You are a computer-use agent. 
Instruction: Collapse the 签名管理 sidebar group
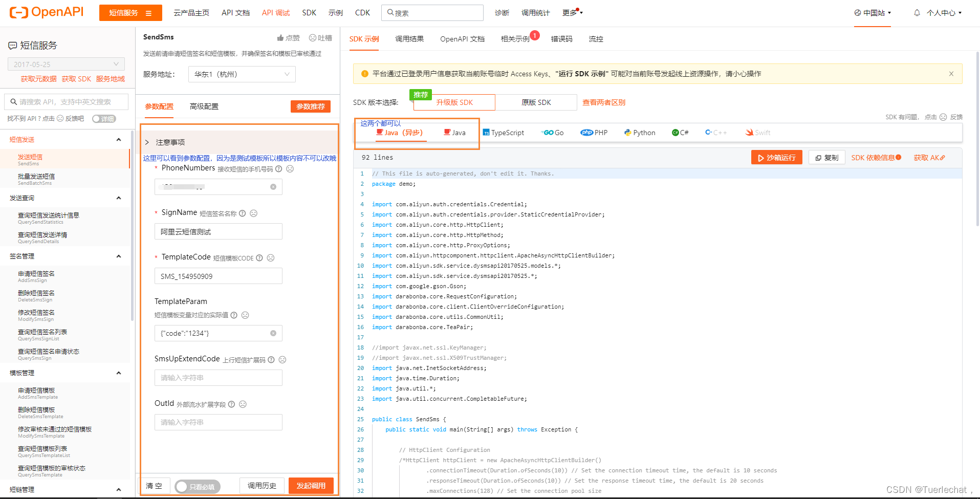[x=119, y=256]
